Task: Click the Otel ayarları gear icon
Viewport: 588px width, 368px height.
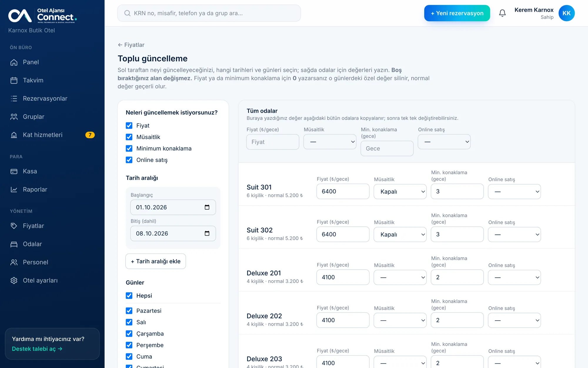Action: click(14, 281)
